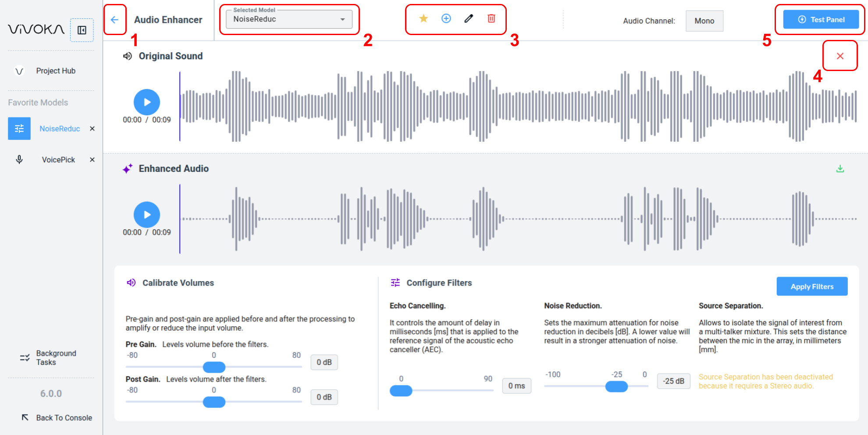Play the Original Sound audio
The width and height of the screenshot is (868, 435).
coord(147,102)
